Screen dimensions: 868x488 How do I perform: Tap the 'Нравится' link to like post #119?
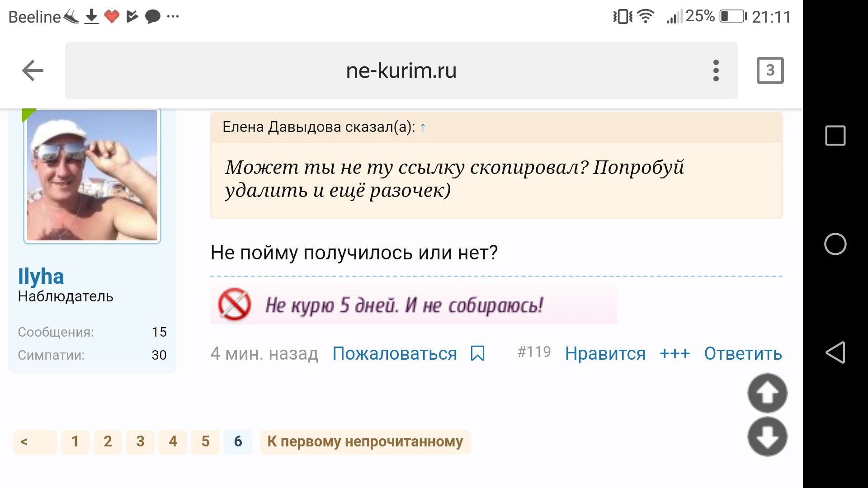point(606,354)
